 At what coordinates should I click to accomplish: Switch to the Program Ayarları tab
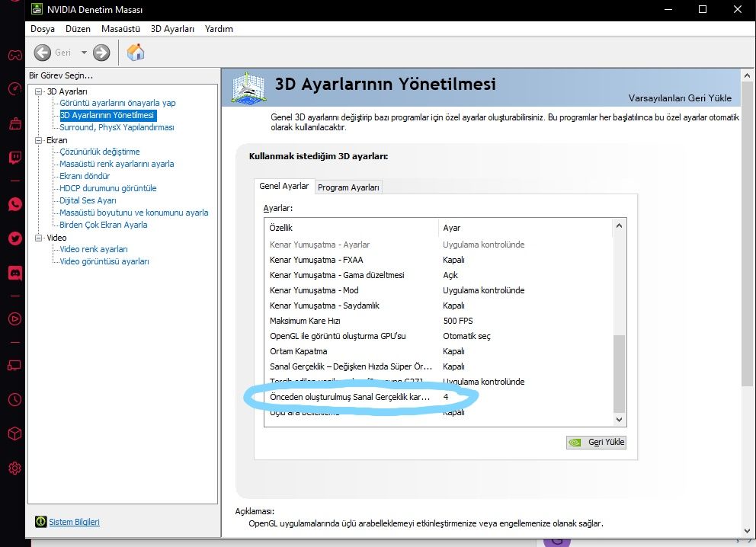pos(348,187)
